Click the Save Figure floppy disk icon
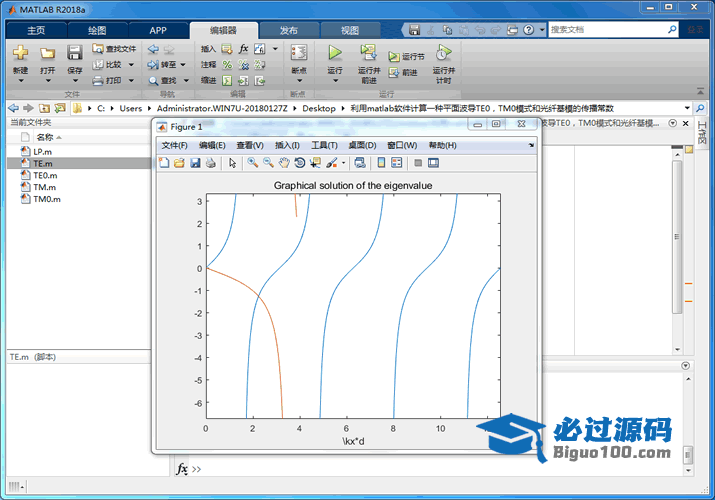 coord(195,162)
